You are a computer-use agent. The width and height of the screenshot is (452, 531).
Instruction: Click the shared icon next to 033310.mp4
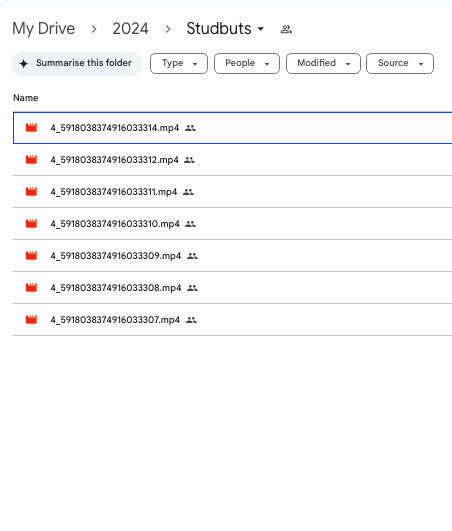[190, 224]
